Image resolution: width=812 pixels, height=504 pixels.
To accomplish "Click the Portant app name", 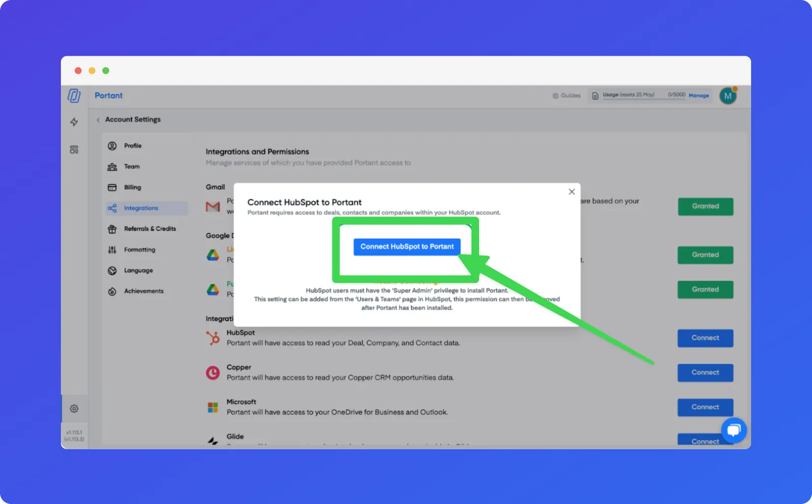I will [109, 96].
